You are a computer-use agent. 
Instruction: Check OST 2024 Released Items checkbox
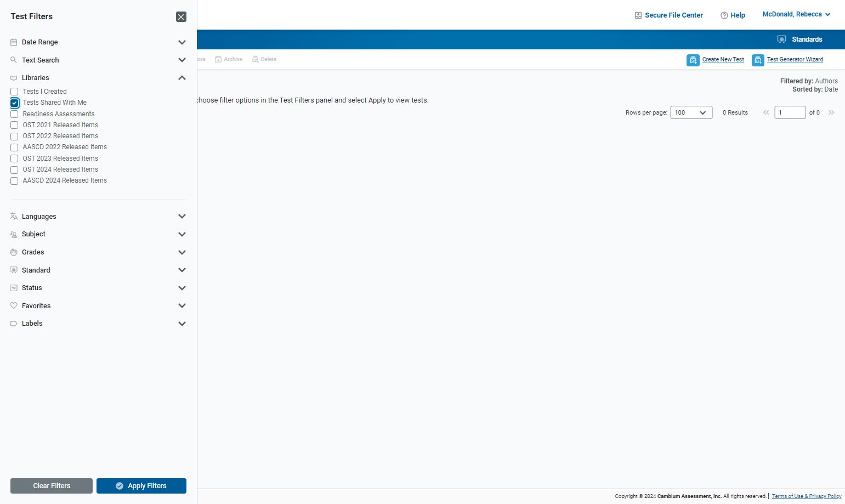(14, 169)
